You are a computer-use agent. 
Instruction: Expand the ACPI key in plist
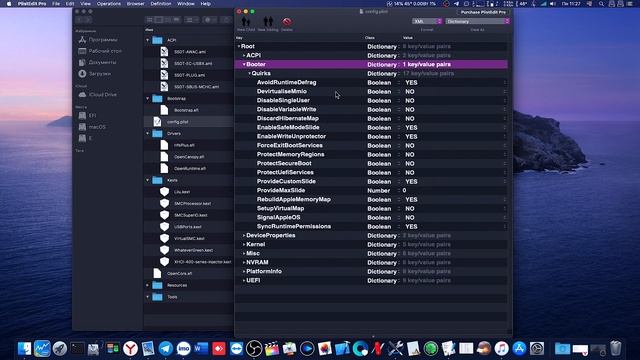244,56
